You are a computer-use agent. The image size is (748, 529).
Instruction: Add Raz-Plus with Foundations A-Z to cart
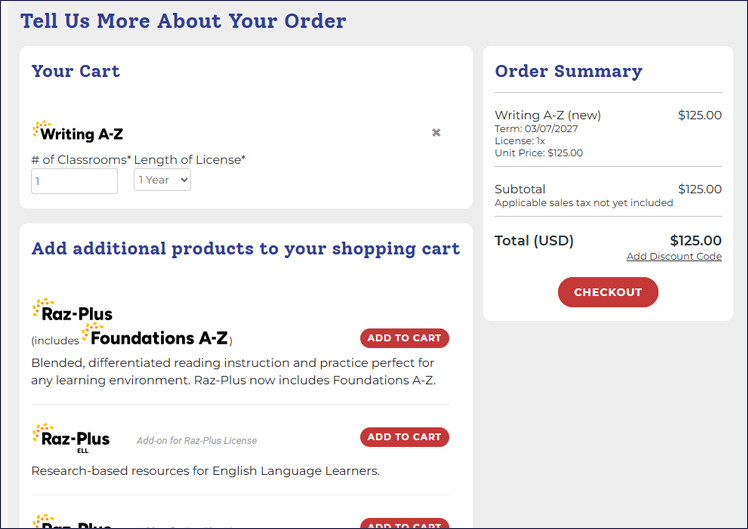[x=404, y=338]
